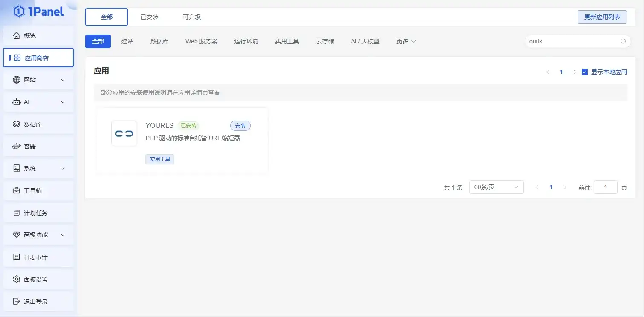Click the 面板设置 gear icon
The image size is (644, 317).
point(17,279)
